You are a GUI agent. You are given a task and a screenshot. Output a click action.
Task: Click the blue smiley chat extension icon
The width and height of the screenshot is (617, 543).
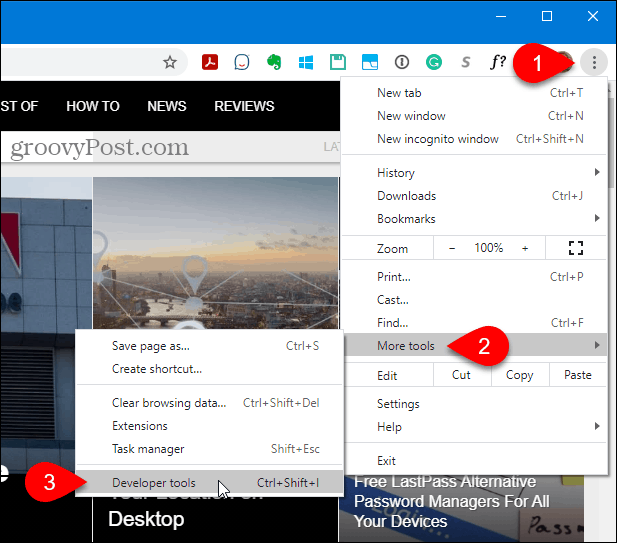point(242,62)
